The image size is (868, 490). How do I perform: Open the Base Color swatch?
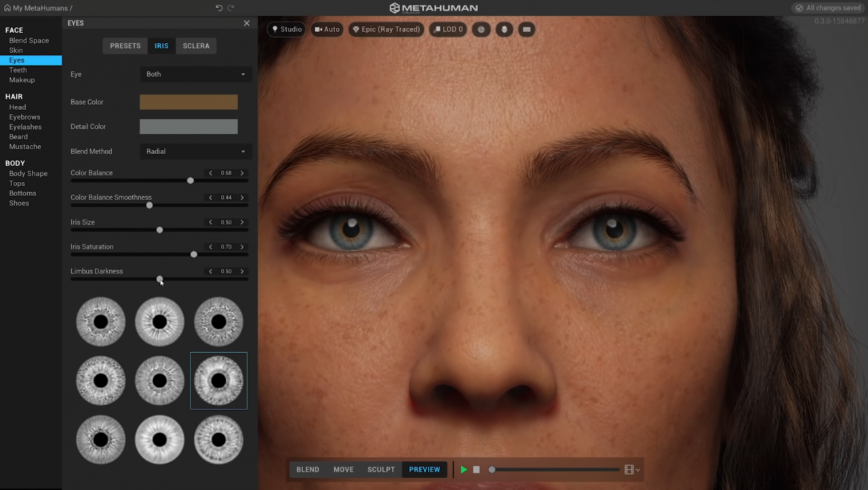pos(189,102)
